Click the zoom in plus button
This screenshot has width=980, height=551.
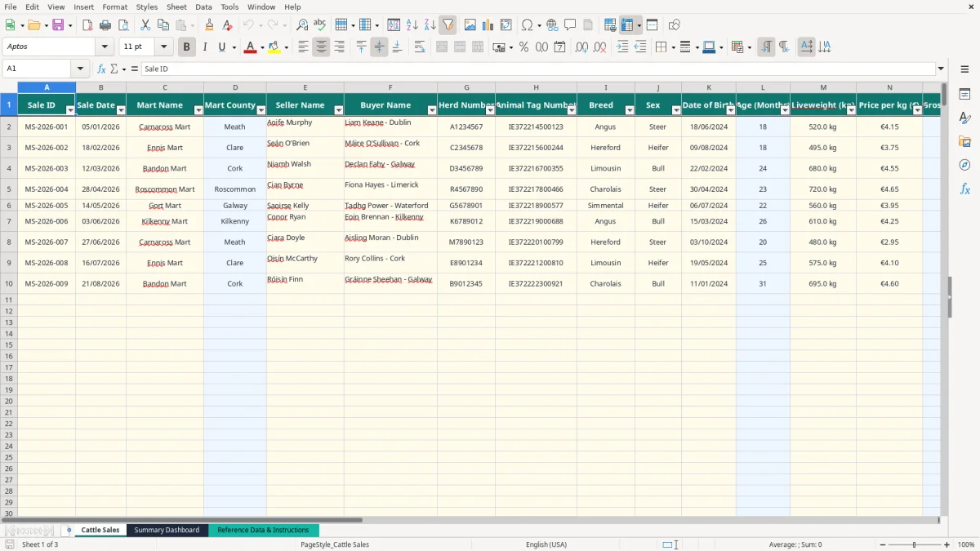click(947, 544)
